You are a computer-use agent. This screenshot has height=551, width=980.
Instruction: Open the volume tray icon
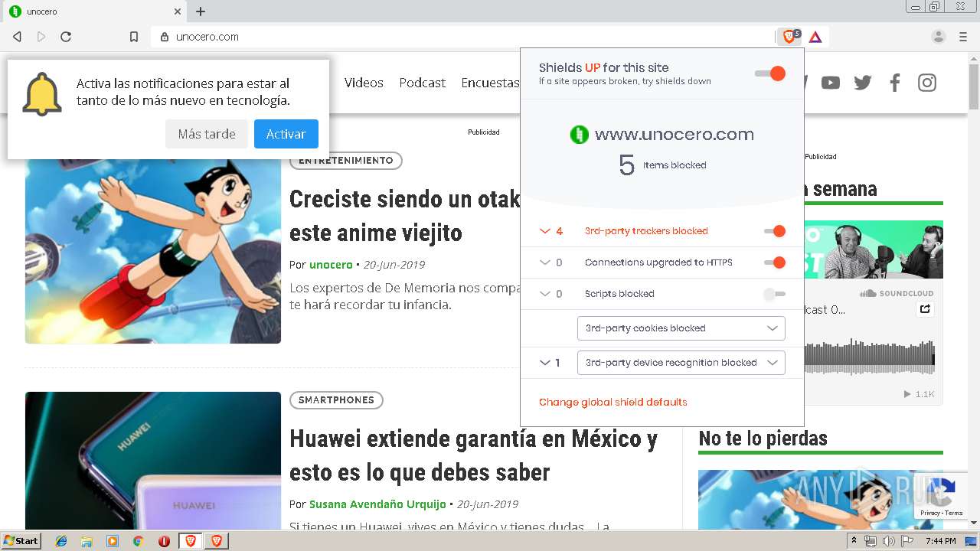click(x=889, y=541)
